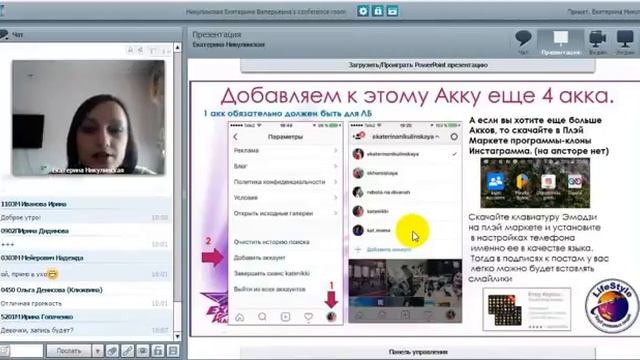The image size is (640, 360).
Task: Click 'Очистить историю поиска' in slide's phone
Action: point(271,242)
